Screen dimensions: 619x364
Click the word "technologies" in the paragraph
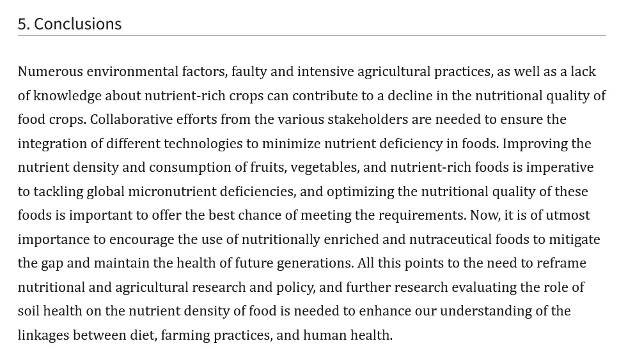click(x=203, y=144)
